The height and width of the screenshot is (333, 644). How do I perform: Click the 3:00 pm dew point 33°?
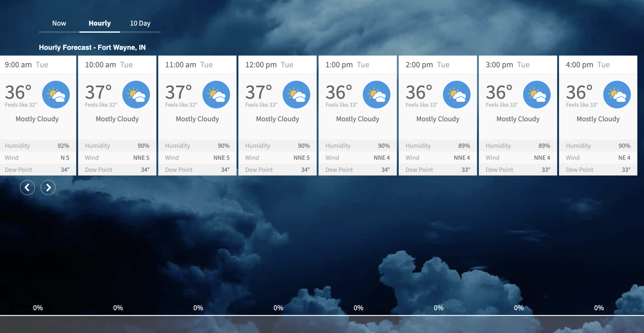click(x=546, y=170)
